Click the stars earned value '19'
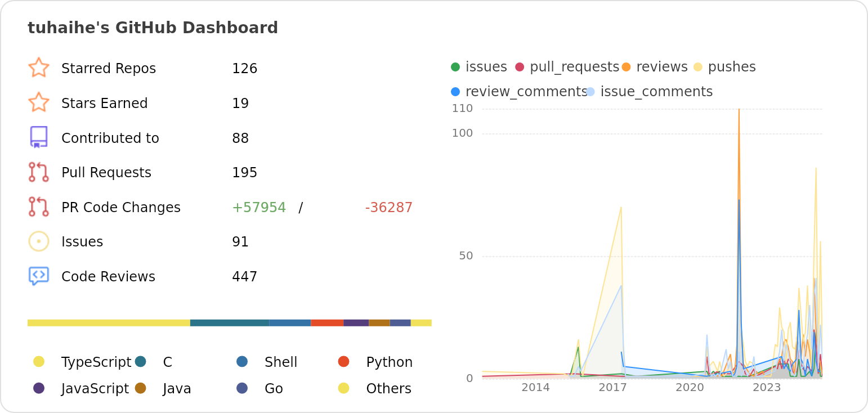 click(x=240, y=103)
